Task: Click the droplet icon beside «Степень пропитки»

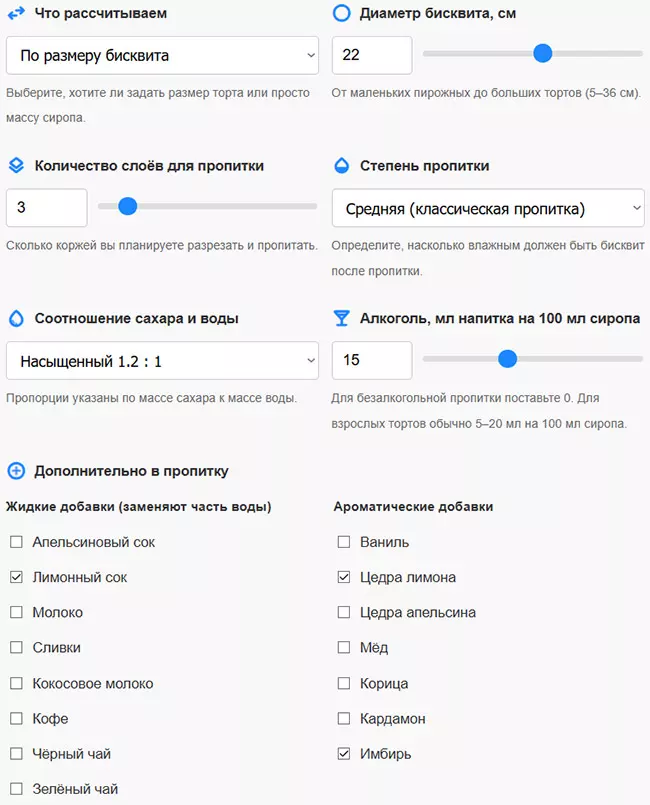Action: (x=343, y=167)
